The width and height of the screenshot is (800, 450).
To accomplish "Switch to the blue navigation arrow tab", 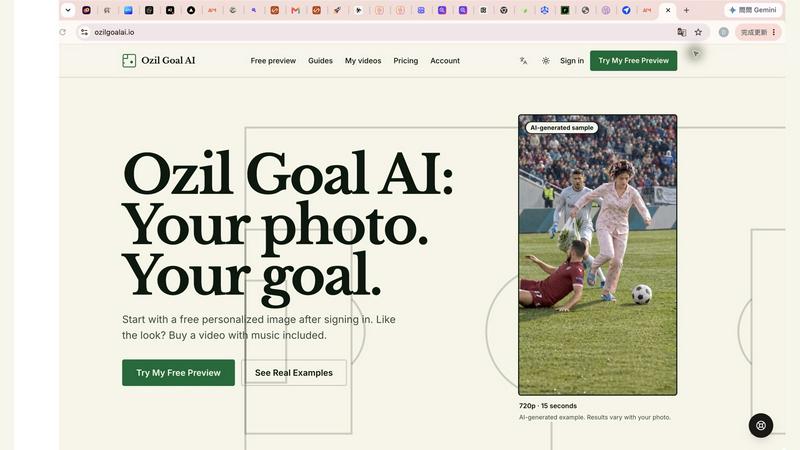I will point(626,10).
